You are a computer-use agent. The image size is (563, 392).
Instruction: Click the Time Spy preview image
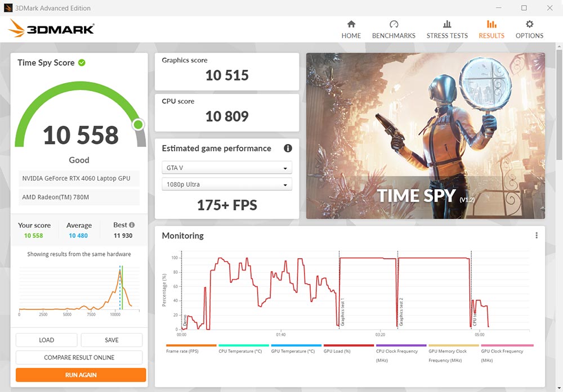(x=425, y=136)
